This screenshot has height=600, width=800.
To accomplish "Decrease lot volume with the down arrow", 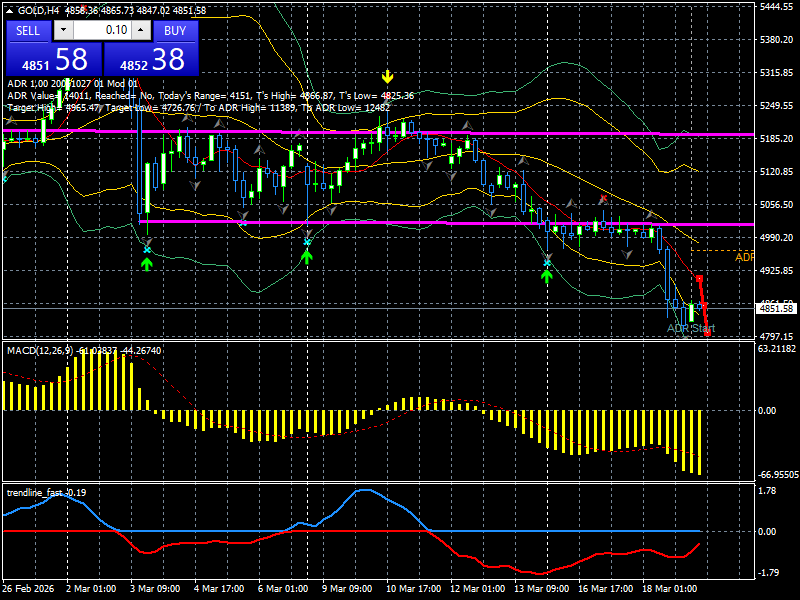I will (63, 30).
